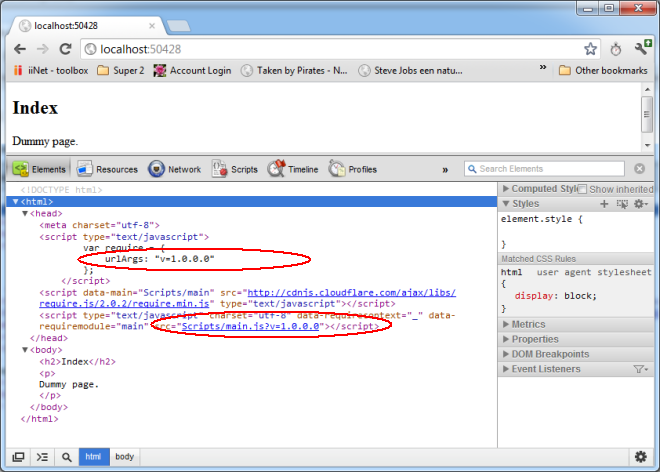Open the Steve Jobs een natu... bookmark

pos(410,70)
